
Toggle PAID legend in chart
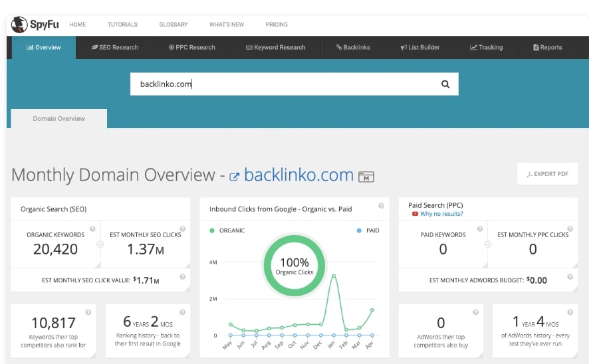pyautogui.click(x=368, y=230)
